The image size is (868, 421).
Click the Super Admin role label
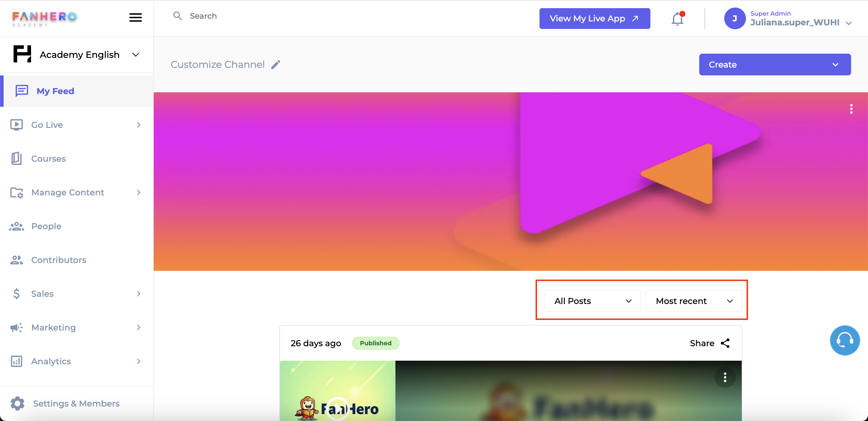(770, 14)
